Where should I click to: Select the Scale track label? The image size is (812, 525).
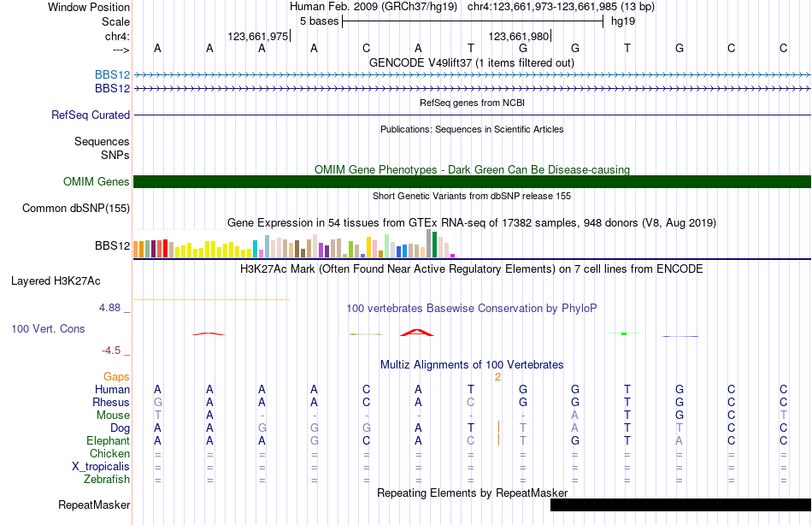pos(115,21)
